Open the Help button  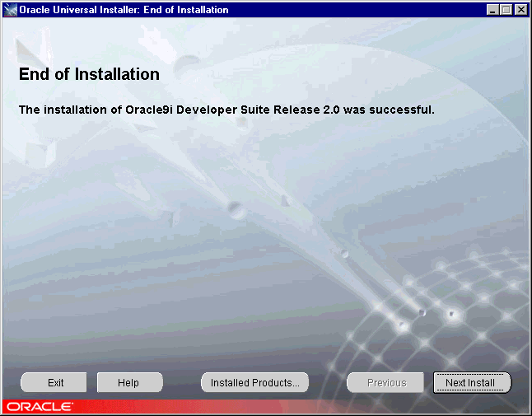point(130,382)
